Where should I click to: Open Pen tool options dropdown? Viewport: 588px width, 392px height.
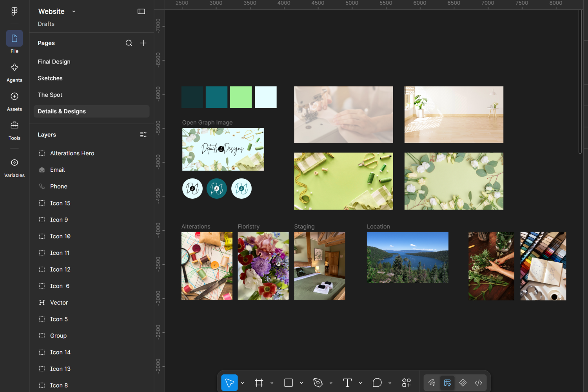(331, 383)
